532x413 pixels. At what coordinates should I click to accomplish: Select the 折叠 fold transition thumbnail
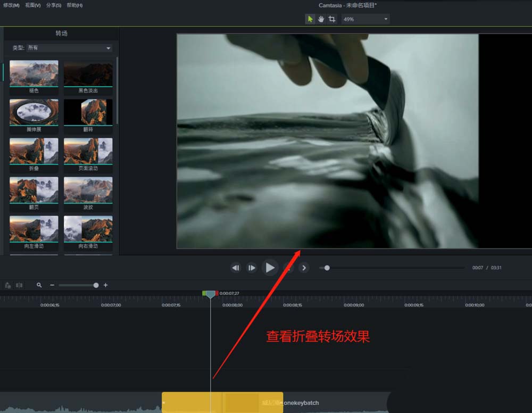point(34,151)
